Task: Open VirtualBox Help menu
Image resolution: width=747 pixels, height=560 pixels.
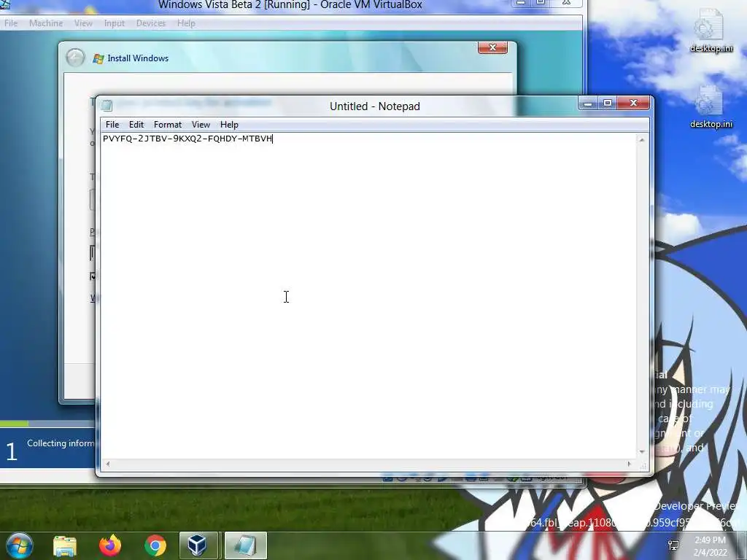Action: pos(186,23)
